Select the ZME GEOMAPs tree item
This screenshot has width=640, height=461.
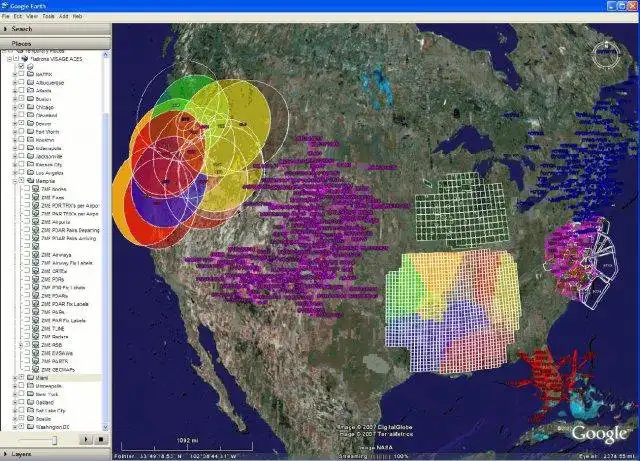click(58, 370)
